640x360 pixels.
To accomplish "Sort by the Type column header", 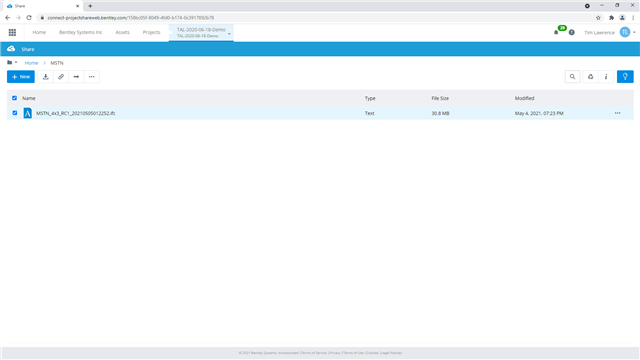I will coord(370,98).
